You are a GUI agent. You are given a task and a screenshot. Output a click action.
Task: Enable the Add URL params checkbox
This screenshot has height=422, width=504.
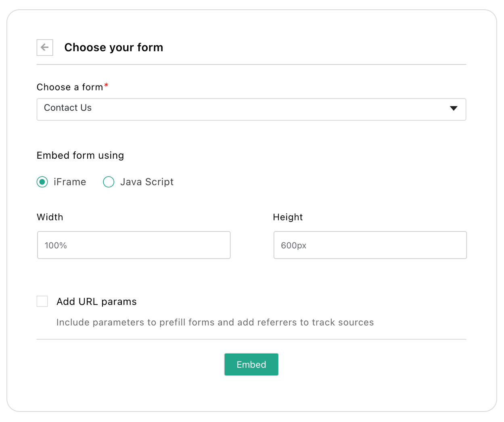pos(42,301)
